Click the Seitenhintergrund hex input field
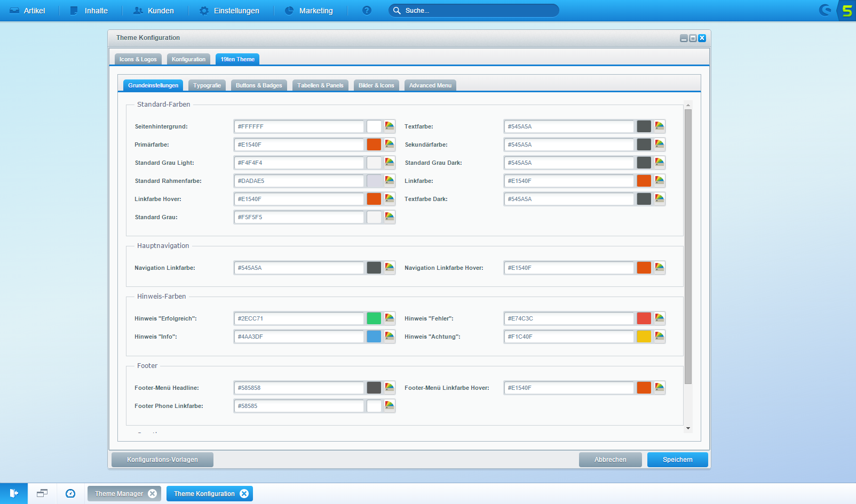The width and height of the screenshot is (856, 504). pyautogui.click(x=299, y=126)
